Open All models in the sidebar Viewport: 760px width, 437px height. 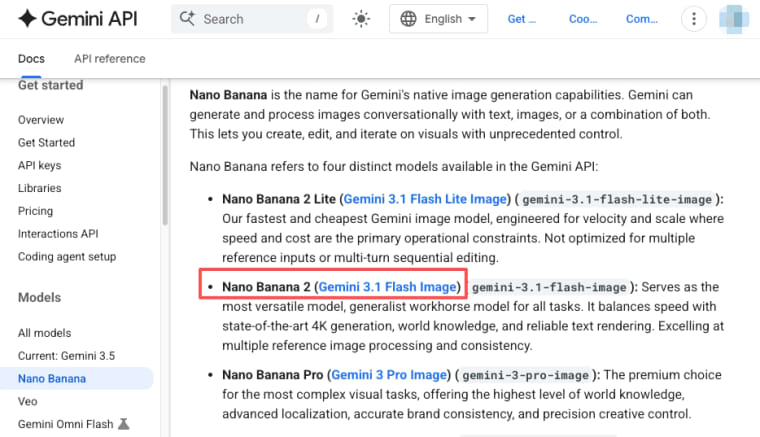coord(45,333)
